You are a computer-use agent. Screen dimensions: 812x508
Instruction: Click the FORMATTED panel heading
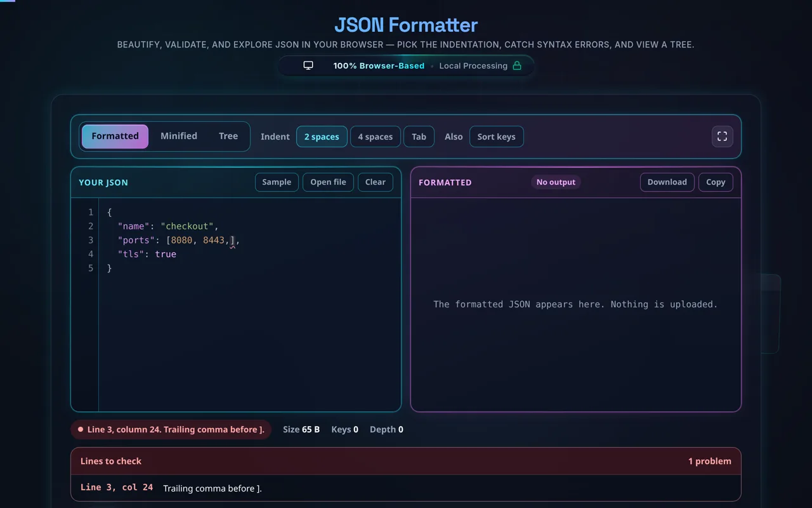(x=445, y=182)
